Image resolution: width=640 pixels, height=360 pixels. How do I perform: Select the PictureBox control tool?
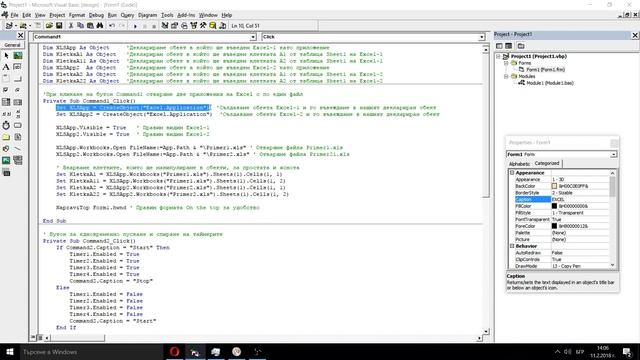coord(18,55)
